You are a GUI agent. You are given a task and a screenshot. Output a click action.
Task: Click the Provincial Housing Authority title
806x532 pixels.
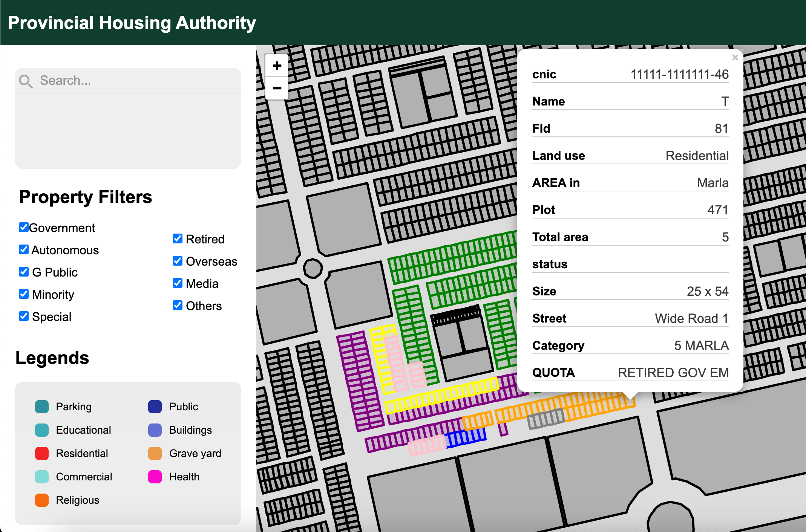click(x=132, y=23)
